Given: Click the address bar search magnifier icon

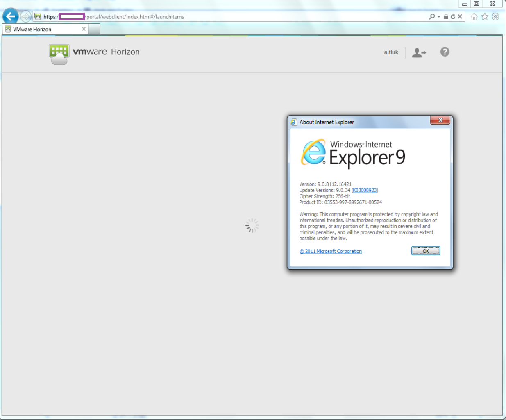Looking at the screenshot, I should coord(432,16).
